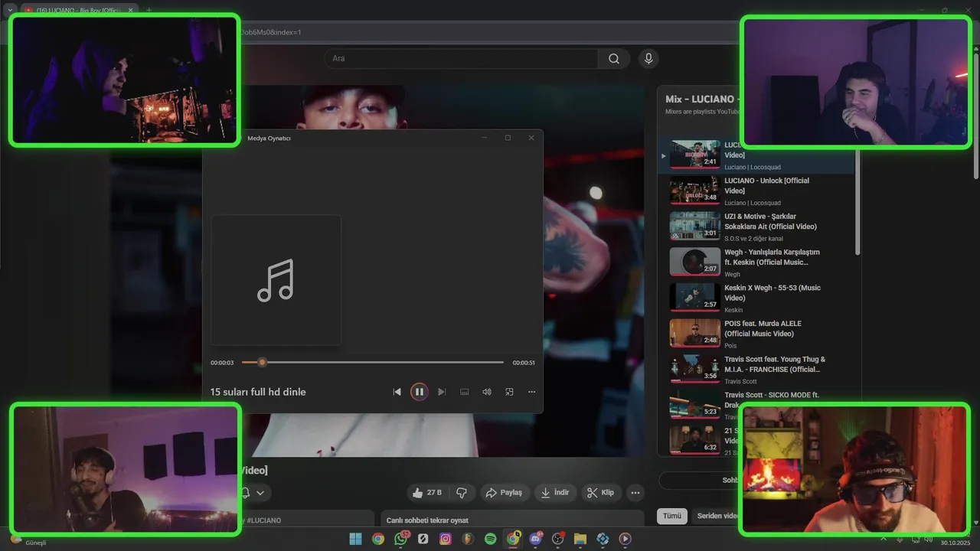Open subtitles/captions icon in media player
The width and height of the screenshot is (980, 551).
point(464,392)
